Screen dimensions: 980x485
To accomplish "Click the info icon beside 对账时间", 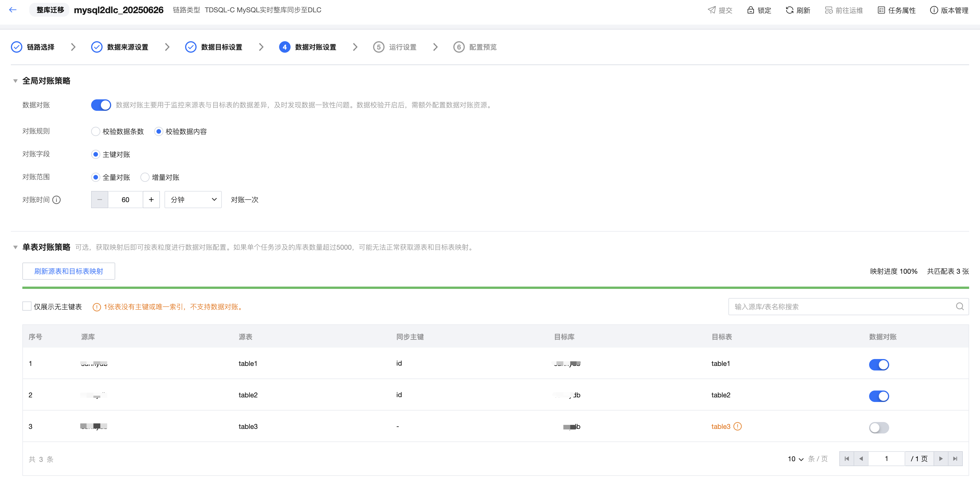I will [x=57, y=200].
